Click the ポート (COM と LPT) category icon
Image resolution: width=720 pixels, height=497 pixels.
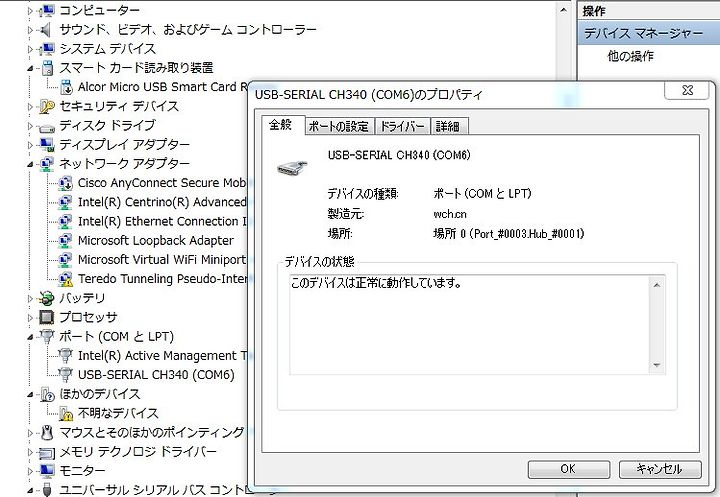(x=47, y=336)
